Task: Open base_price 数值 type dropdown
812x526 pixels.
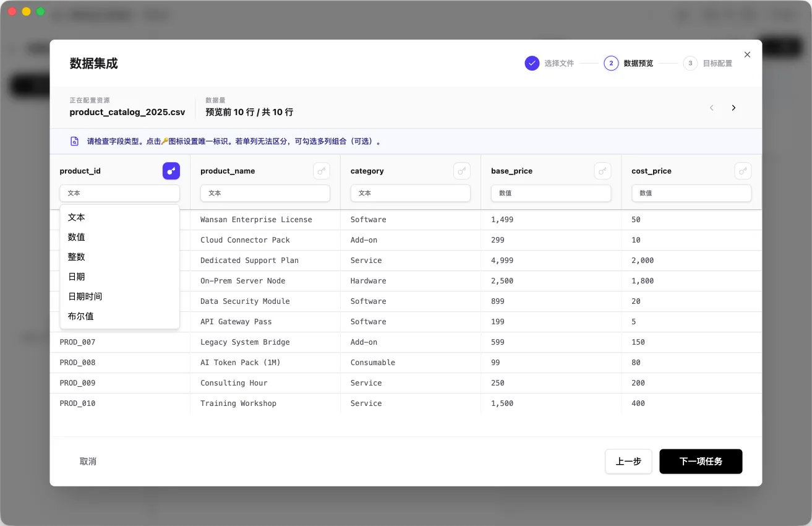Action: [x=550, y=193]
